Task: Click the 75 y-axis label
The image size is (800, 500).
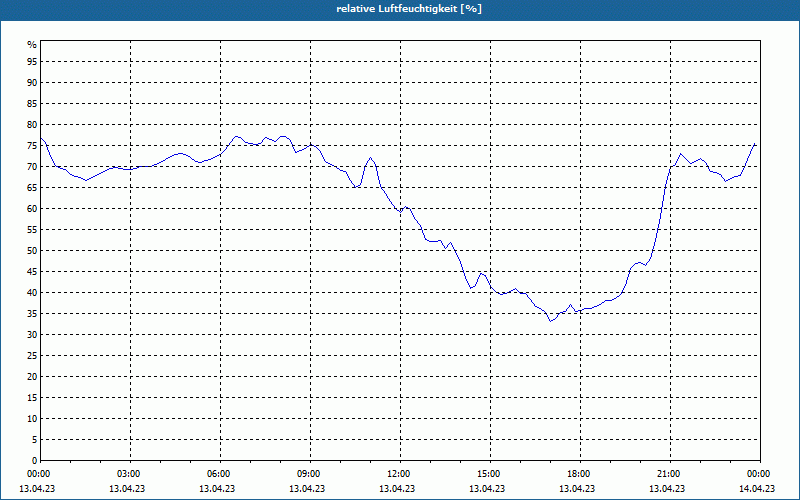Action: coord(32,145)
